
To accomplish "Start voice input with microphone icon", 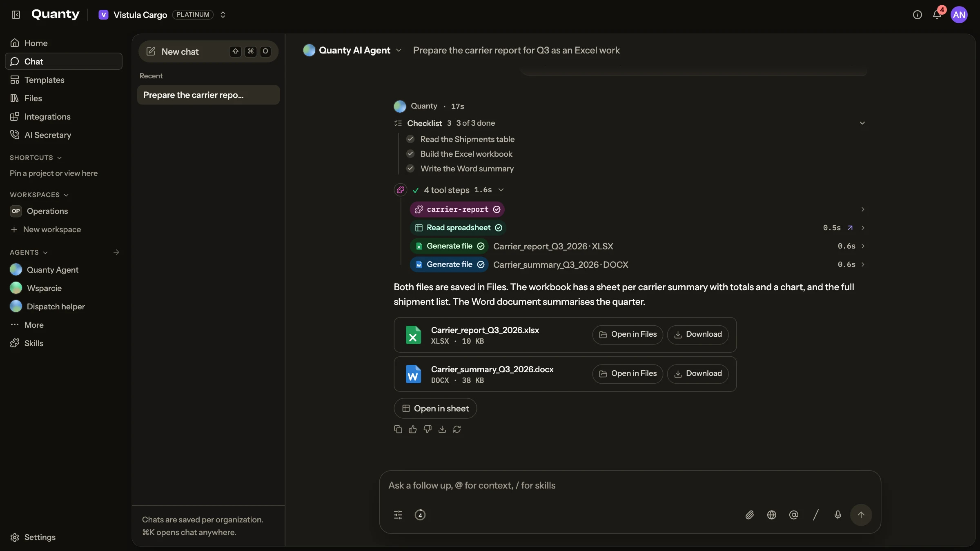I will 838,515.
